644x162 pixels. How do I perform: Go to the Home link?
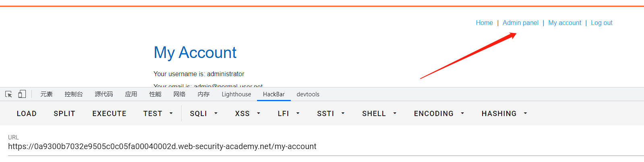tap(484, 23)
